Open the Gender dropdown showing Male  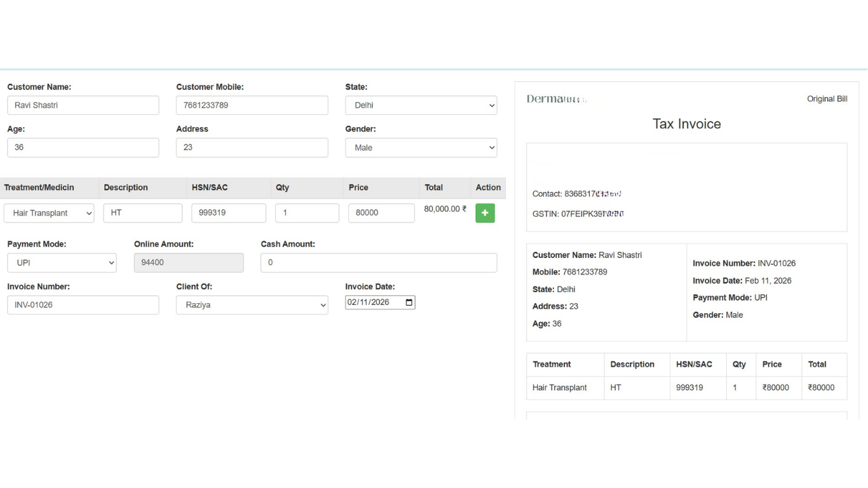(x=421, y=147)
